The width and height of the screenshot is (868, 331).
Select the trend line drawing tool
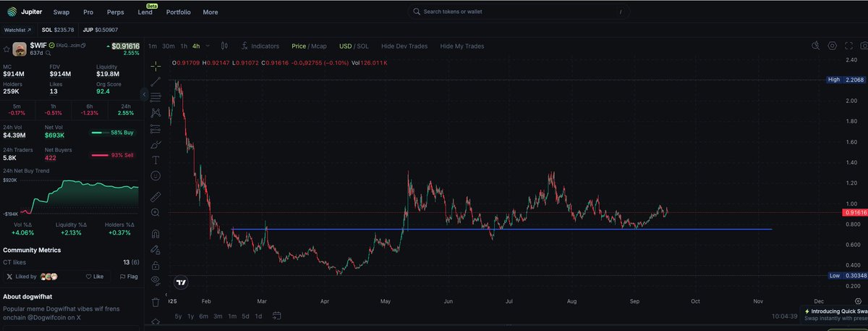156,82
